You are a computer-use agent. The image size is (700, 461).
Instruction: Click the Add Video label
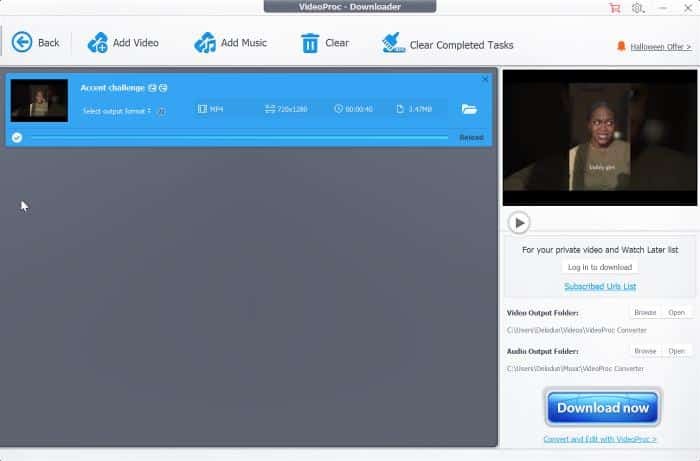click(136, 43)
